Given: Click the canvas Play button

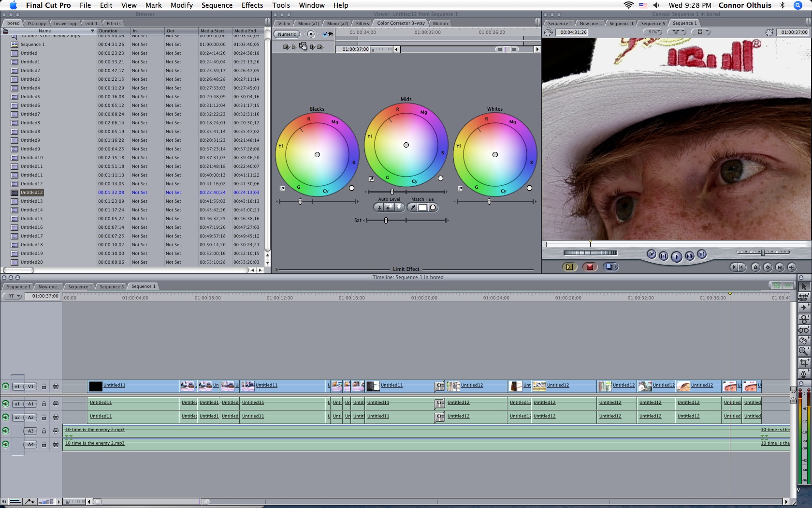Looking at the screenshot, I should pyautogui.click(x=676, y=256).
